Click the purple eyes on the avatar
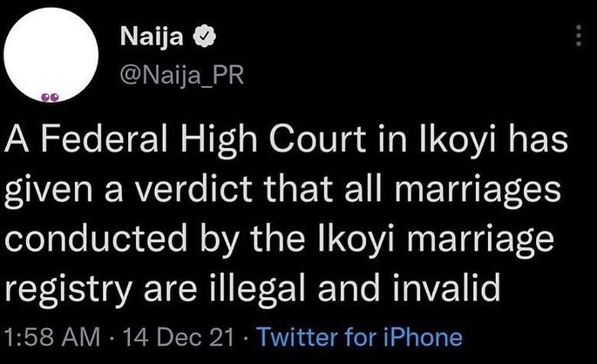This screenshot has width=597, height=364. click(x=51, y=96)
